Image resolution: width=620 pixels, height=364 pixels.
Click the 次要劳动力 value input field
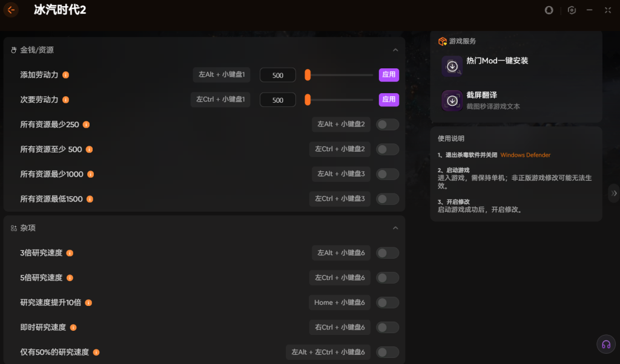[277, 100]
